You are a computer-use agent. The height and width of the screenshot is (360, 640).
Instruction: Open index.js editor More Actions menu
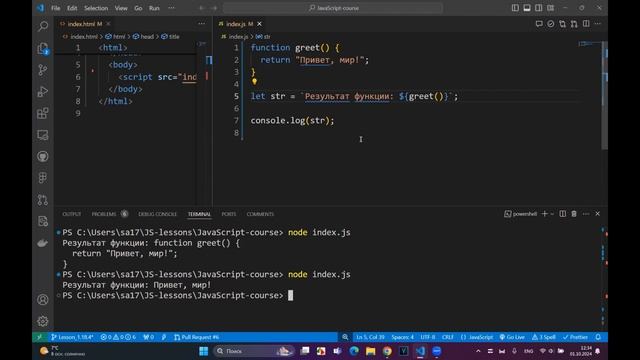[598, 24]
